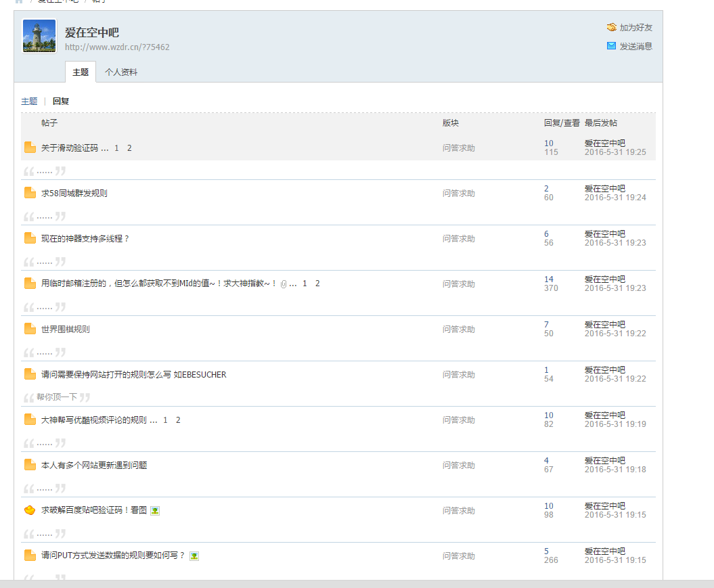Open thread 现在的神器支持多线程？
The width and height of the screenshot is (714, 588).
(85, 239)
